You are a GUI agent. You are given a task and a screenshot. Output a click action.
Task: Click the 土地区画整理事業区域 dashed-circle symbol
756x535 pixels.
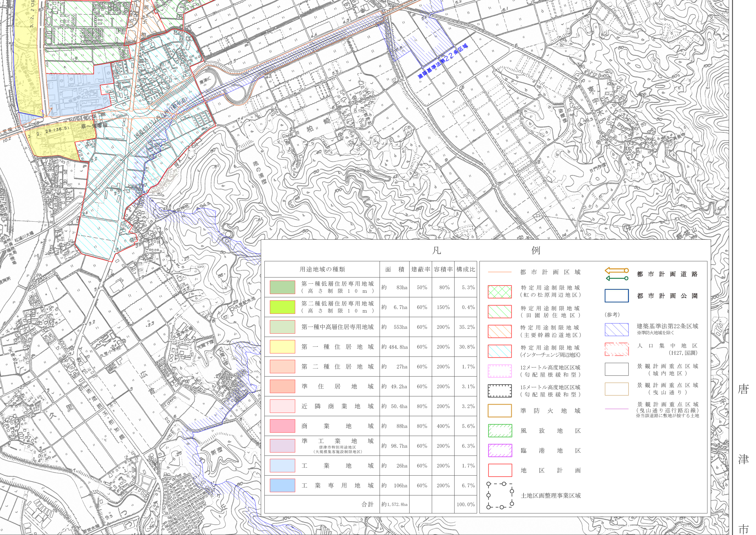(500, 496)
